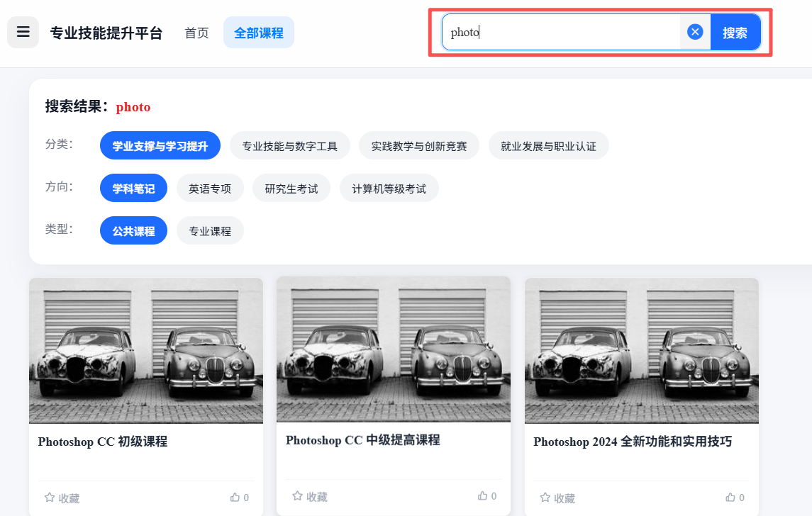Click thumbs-up icon on Photoshop CC 初级课程
The width and height of the screenshot is (812, 516).
tap(235, 498)
